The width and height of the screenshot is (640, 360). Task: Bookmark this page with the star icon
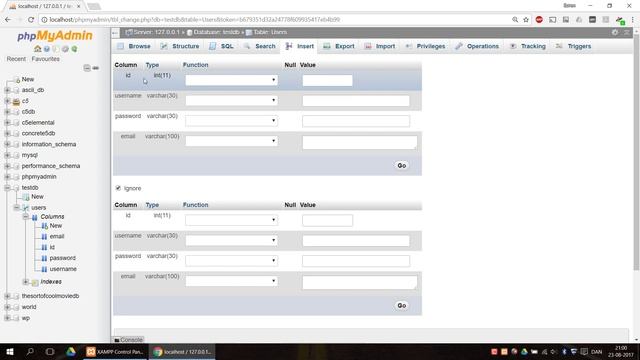[x=526, y=20]
